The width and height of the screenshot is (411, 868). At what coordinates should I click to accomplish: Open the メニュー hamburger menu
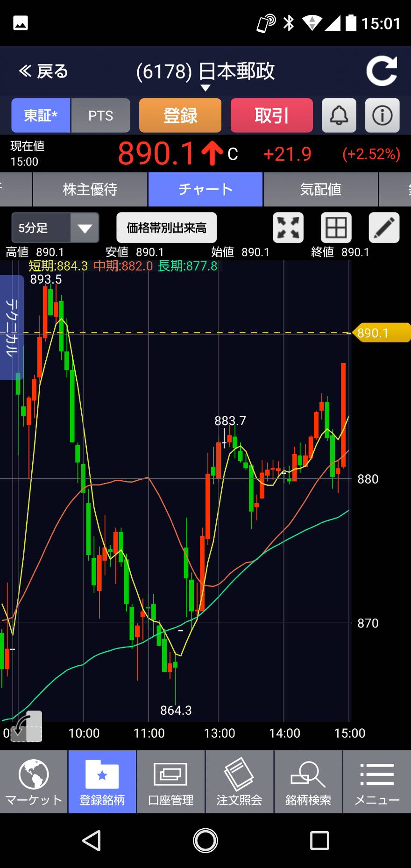point(377,782)
